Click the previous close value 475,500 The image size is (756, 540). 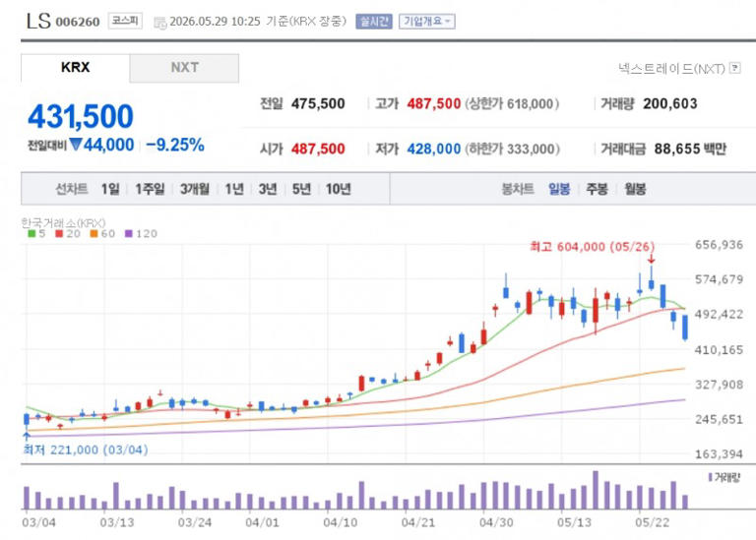click(318, 103)
